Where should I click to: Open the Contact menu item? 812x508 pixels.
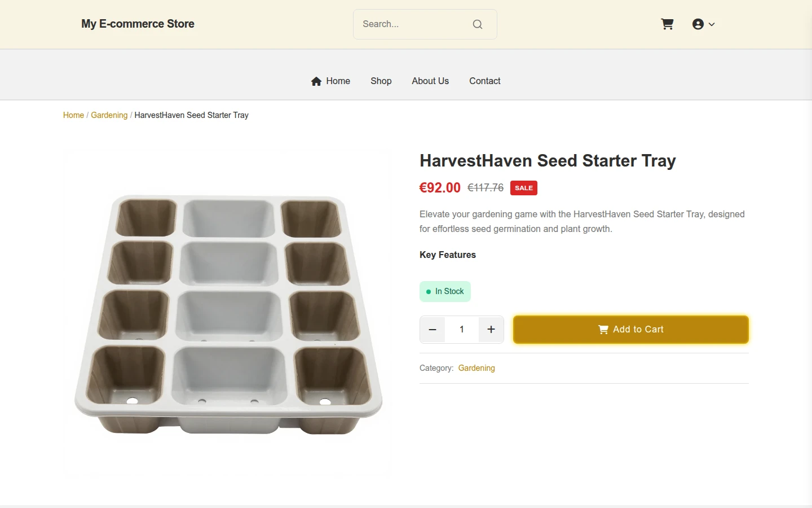click(x=485, y=81)
